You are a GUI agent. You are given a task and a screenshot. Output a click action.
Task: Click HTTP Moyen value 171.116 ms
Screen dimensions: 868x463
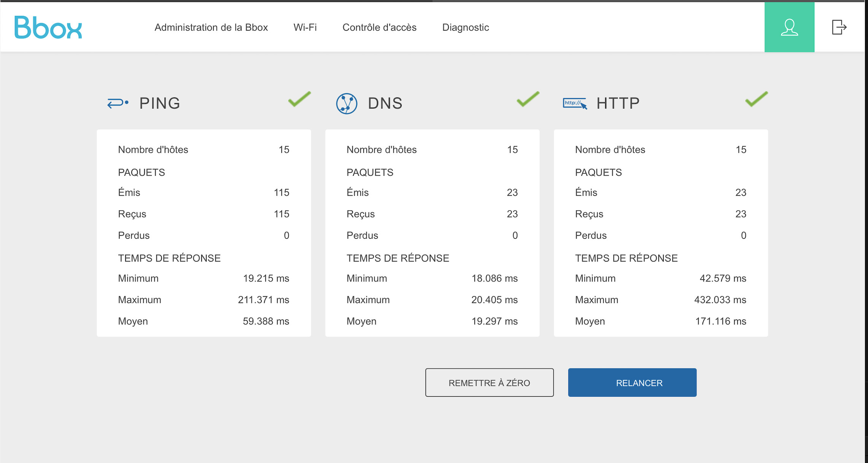pyautogui.click(x=721, y=321)
